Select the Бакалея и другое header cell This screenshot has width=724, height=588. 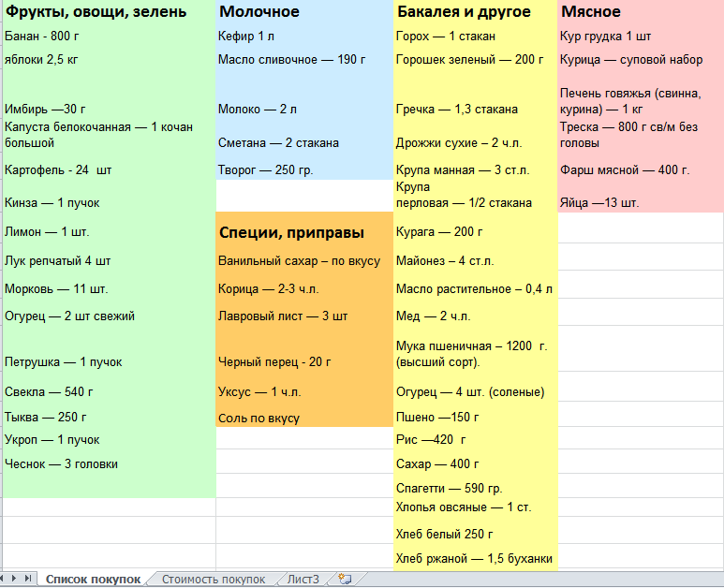point(464,12)
